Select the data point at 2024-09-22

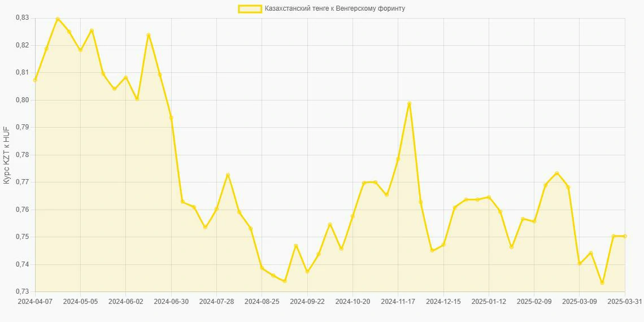(307, 272)
